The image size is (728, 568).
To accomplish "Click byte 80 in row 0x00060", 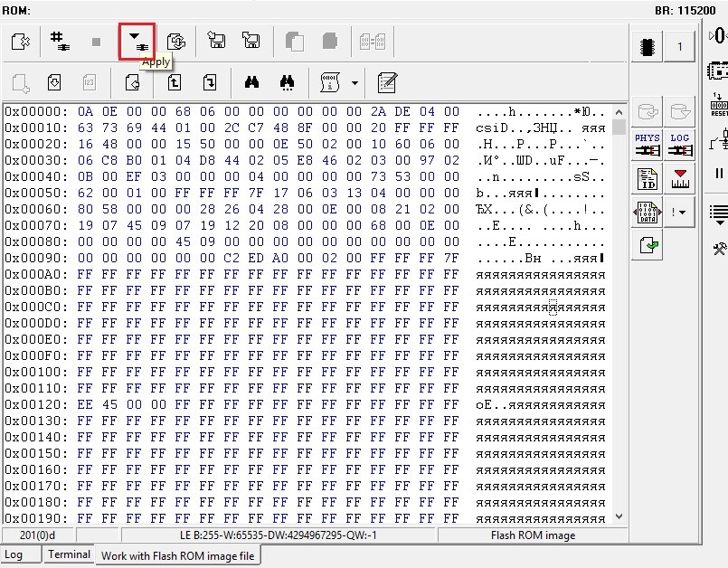I will click(85, 210).
